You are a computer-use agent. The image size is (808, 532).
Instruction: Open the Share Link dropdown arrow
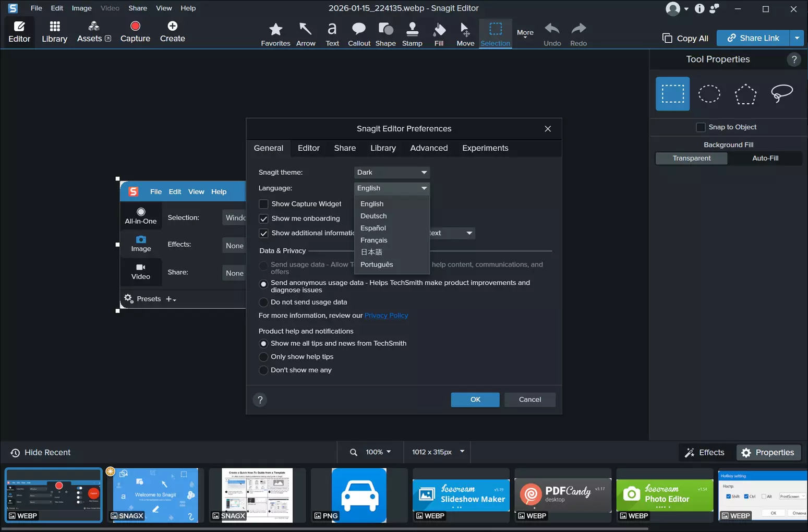(797, 38)
